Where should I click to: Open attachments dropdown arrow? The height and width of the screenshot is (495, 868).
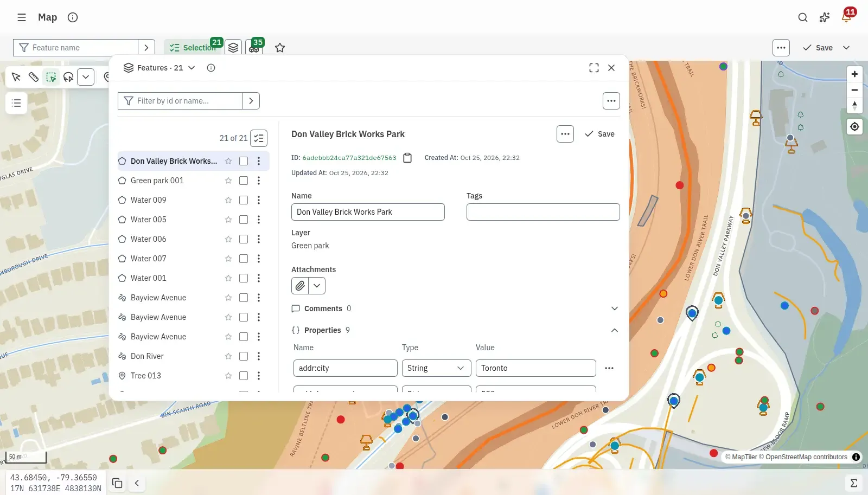317,286
